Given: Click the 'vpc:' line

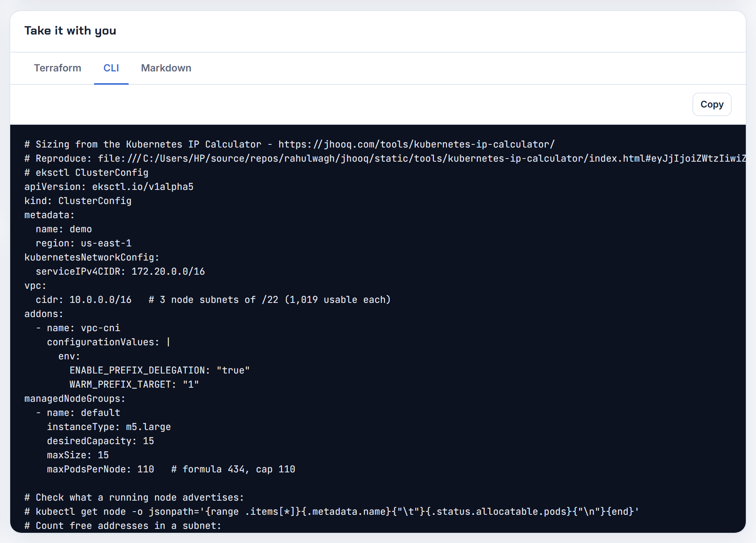Looking at the screenshot, I should pyautogui.click(x=35, y=286).
